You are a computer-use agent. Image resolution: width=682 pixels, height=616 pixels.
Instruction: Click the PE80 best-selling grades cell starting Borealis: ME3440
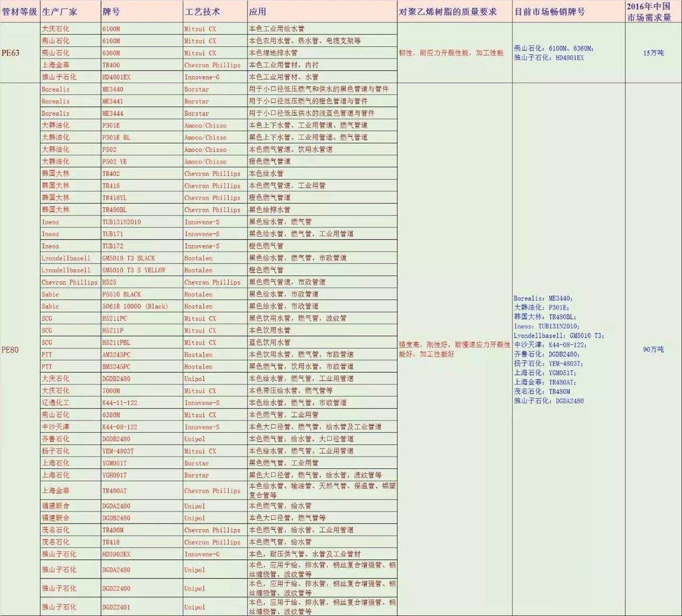pyautogui.click(x=569, y=349)
